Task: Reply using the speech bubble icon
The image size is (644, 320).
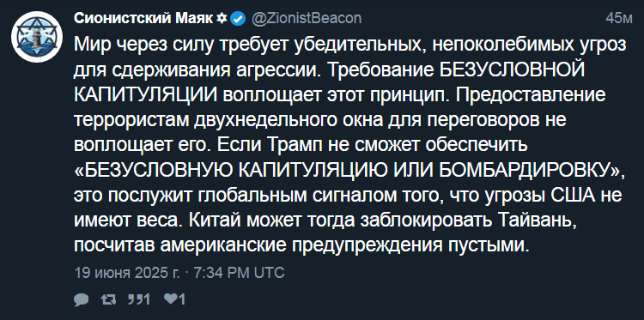Action: click(82, 299)
